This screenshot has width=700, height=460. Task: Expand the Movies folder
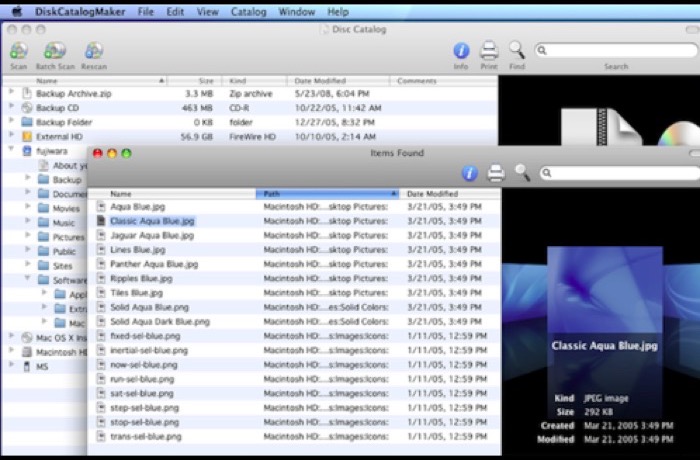[x=28, y=207]
